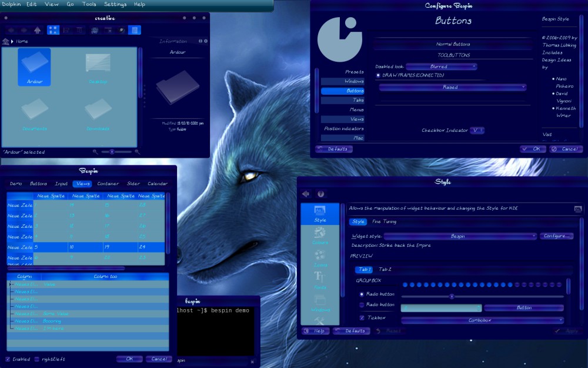Viewport: 588px width, 368px height.
Task: Switch to Fine Tuning tab in Style window
Action: 384,221
